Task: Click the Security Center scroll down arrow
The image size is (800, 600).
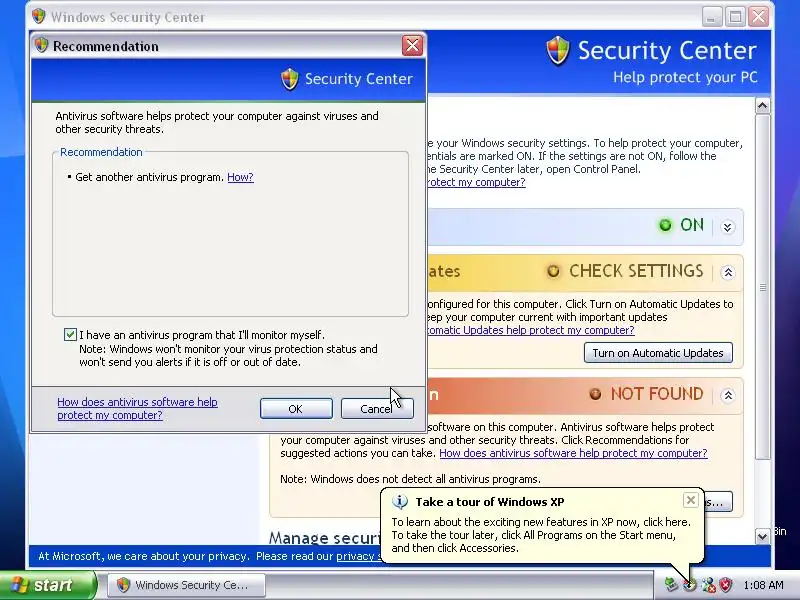Action: tap(762, 536)
